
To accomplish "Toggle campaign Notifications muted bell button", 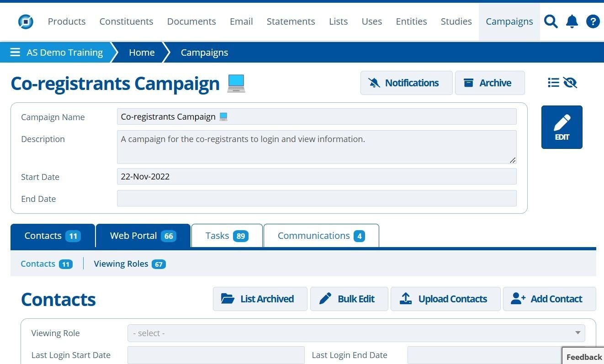I will [x=407, y=83].
